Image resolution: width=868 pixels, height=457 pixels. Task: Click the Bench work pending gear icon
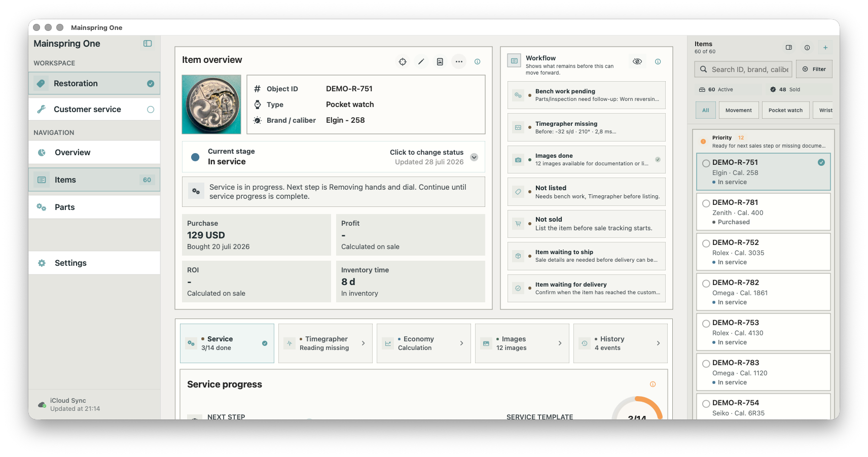tap(518, 95)
